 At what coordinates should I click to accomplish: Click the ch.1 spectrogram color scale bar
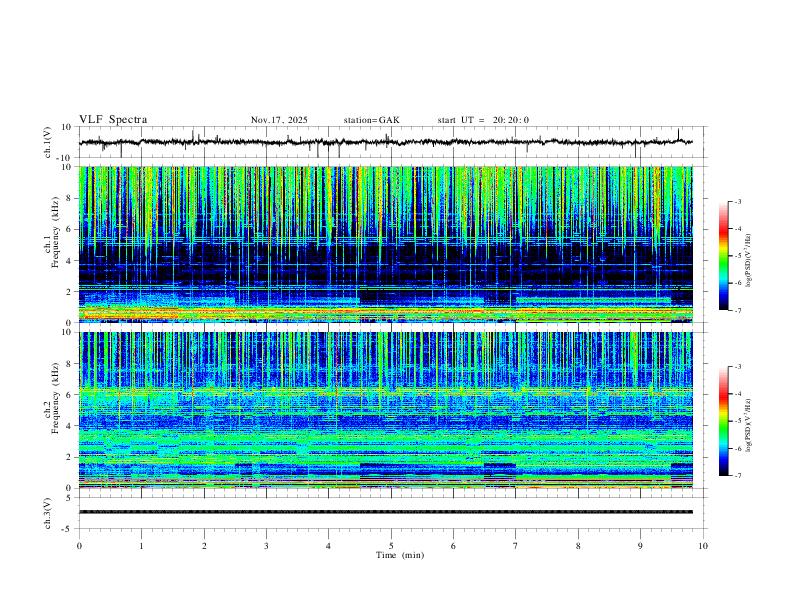(723, 256)
